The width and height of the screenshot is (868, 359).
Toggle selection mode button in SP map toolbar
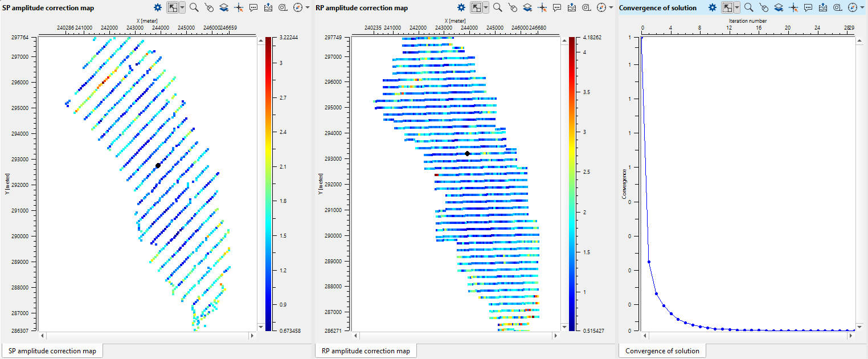(173, 7)
